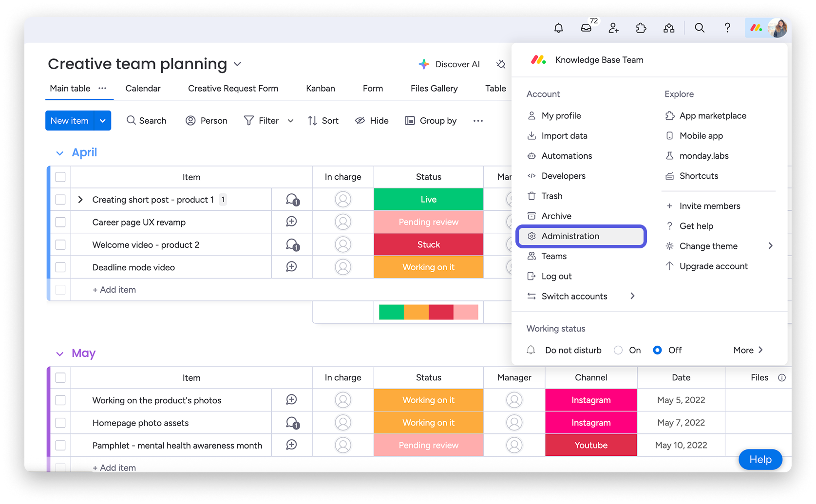Click the blue Help button

coord(760,460)
